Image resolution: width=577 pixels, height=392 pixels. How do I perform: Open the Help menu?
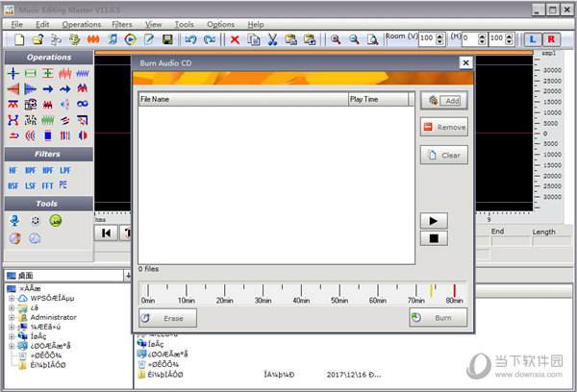pyautogui.click(x=256, y=24)
